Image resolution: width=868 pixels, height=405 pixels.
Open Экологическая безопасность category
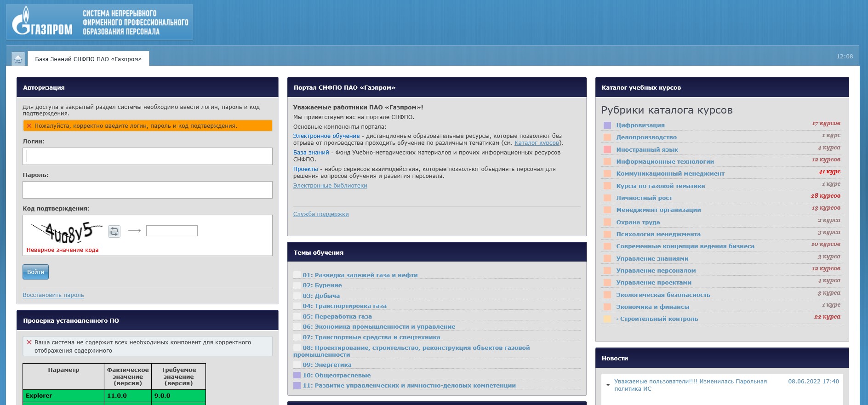[x=663, y=295]
